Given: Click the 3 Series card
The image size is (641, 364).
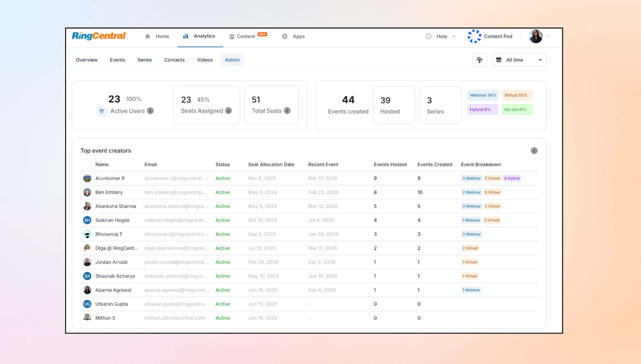Looking at the screenshot, I should 440,105.
